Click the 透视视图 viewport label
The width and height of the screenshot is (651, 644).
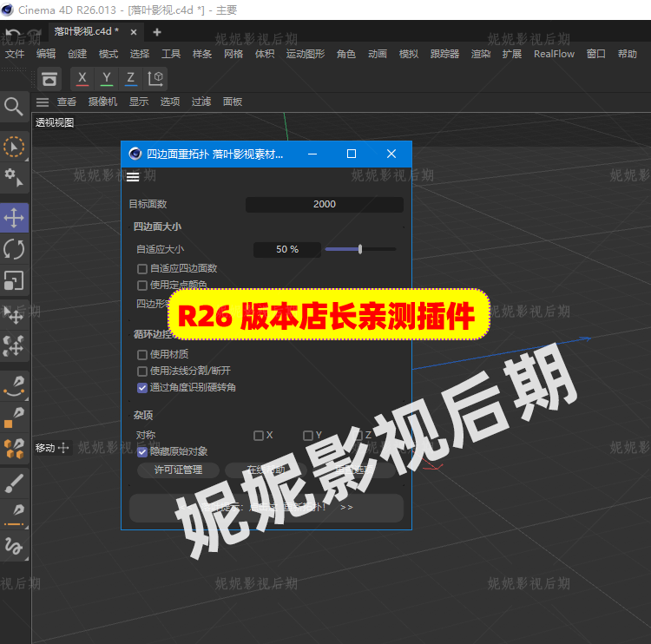click(55, 122)
